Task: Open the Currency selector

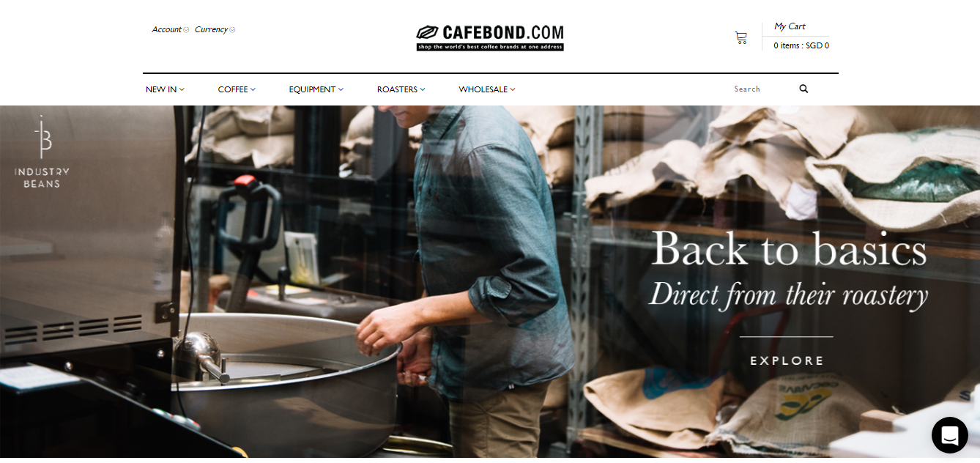Action: 215,30
